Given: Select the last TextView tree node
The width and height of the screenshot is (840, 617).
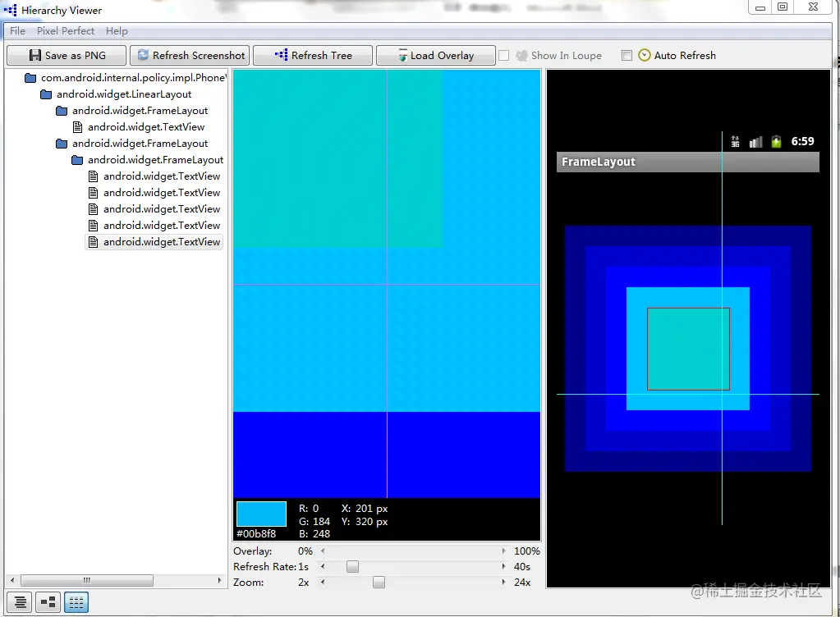Looking at the screenshot, I should pos(154,242).
